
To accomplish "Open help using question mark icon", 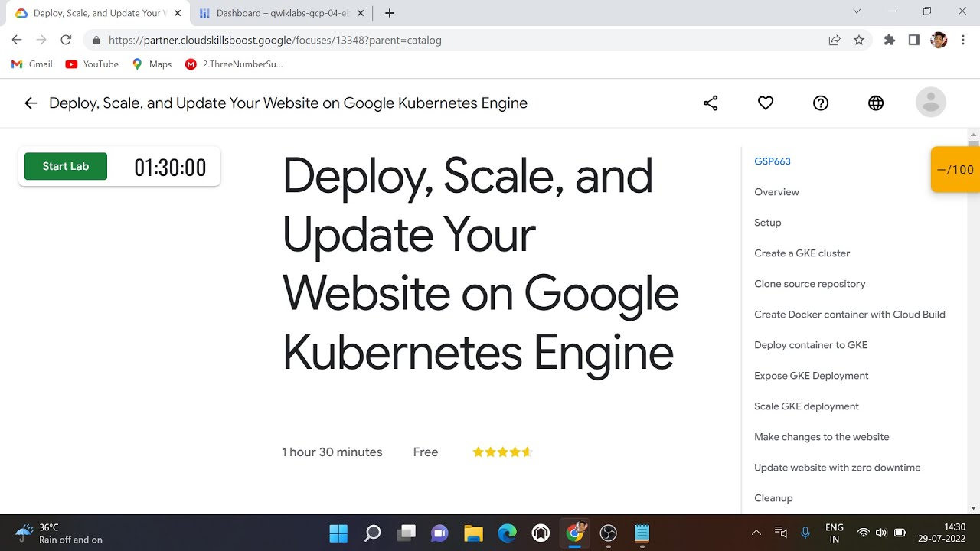I will point(821,103).
